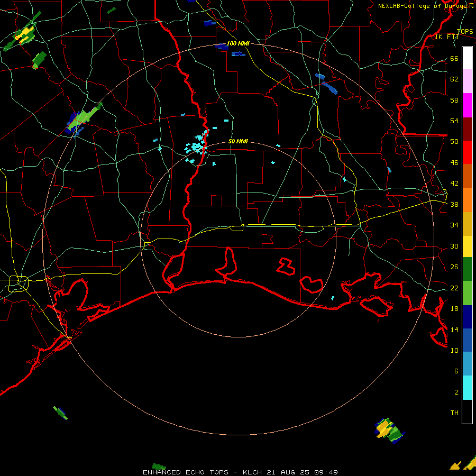The width and height of the screenshot is (476, 476).
Task: Click the magenta legend color band
Action: [467, 105]
